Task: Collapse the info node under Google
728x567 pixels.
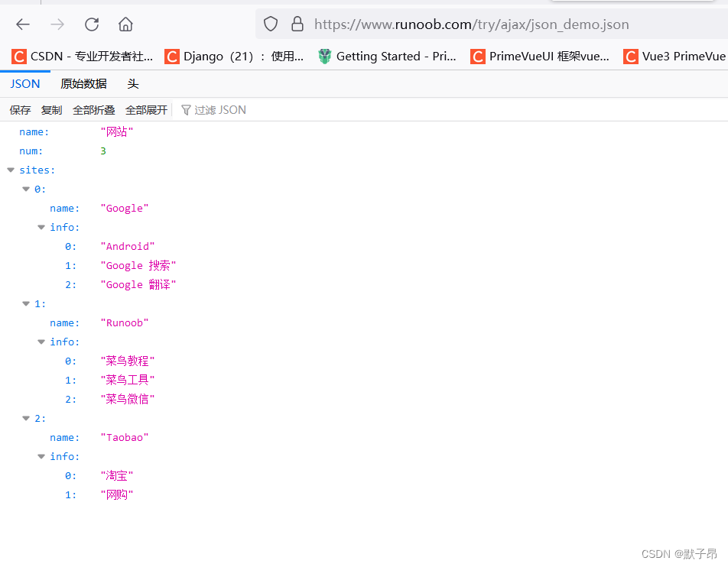Action: 41,228
